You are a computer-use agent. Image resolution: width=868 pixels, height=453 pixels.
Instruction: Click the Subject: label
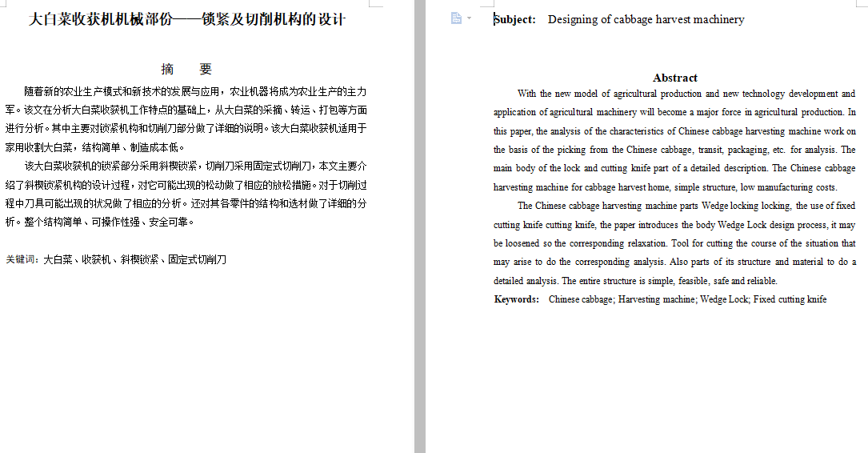[x=515, y=19]
